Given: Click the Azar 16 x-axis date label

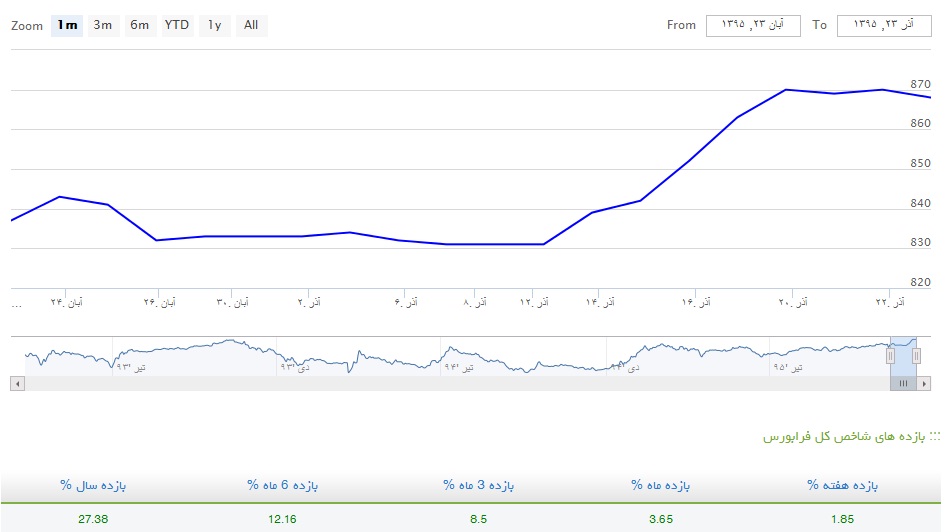Looking at the screenshot, I should tap(696, 302).
